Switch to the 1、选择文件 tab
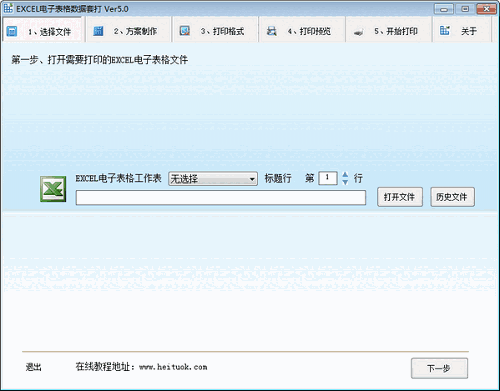 (42, 30)
